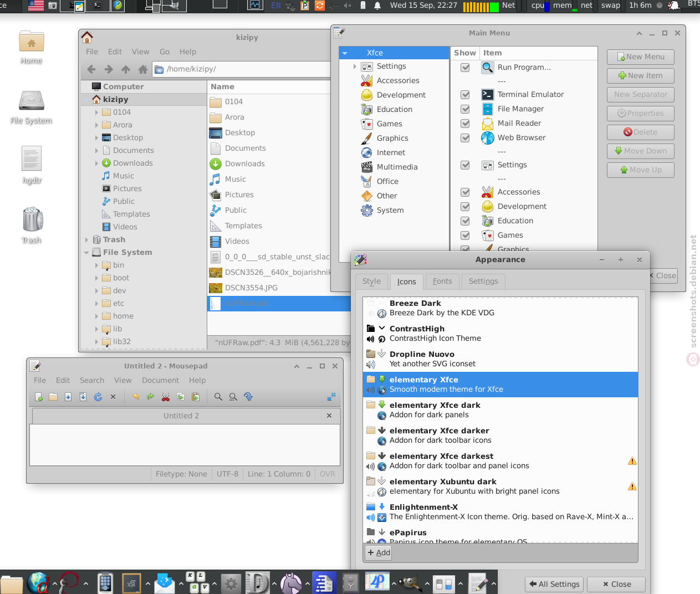The image size is (700, 594).
Task: Open the US flag keyboard layout indicator
Action: (x=36, y=6)
